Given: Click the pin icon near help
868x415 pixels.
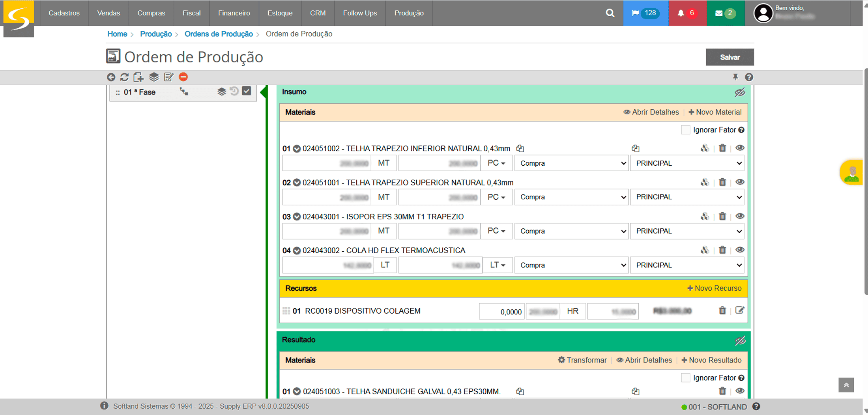Looking at the screenshot, I should coord(735,77).
